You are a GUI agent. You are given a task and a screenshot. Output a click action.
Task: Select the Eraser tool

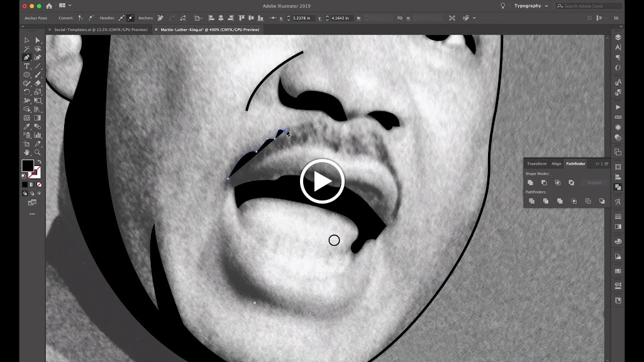38,84
